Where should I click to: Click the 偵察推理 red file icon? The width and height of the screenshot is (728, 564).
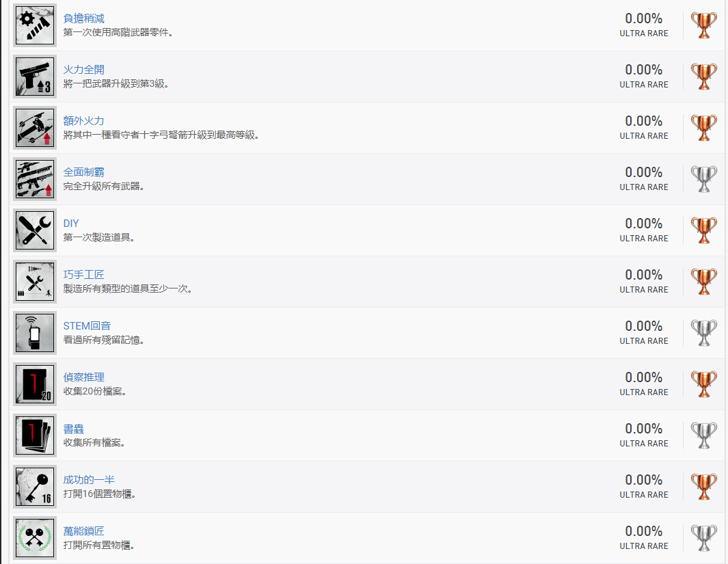[x=35, y=384]
